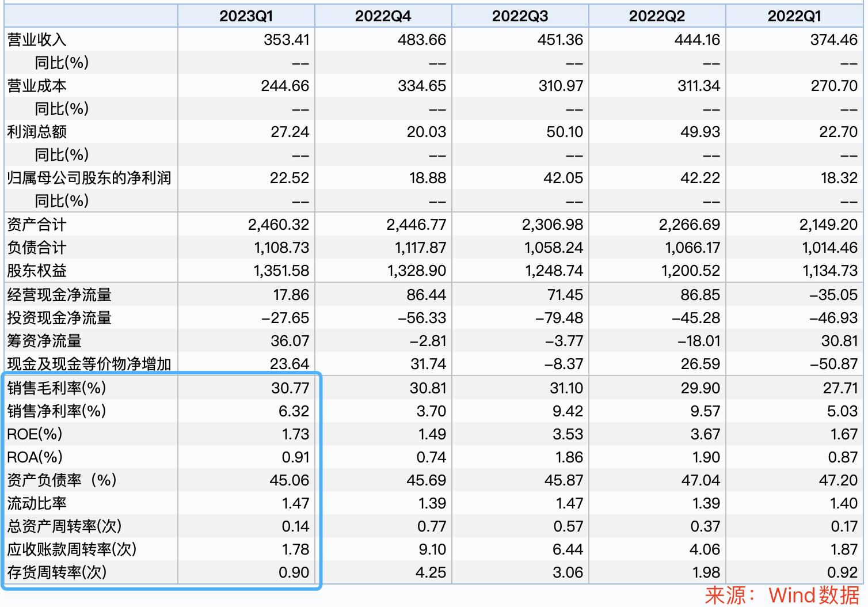
Task: Select the 营业收入 row label
Action: coord(37,40)
